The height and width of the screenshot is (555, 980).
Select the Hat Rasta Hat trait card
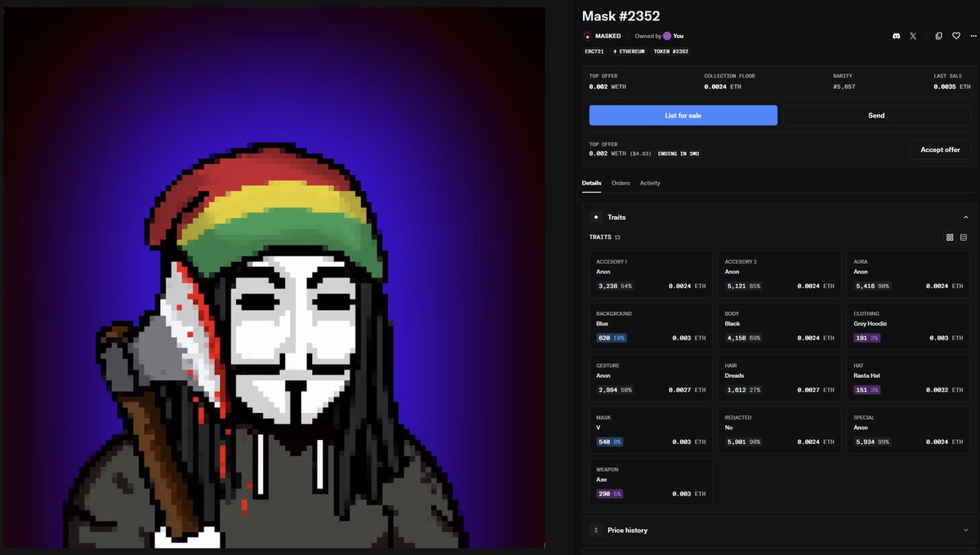[x=908, y=379]
